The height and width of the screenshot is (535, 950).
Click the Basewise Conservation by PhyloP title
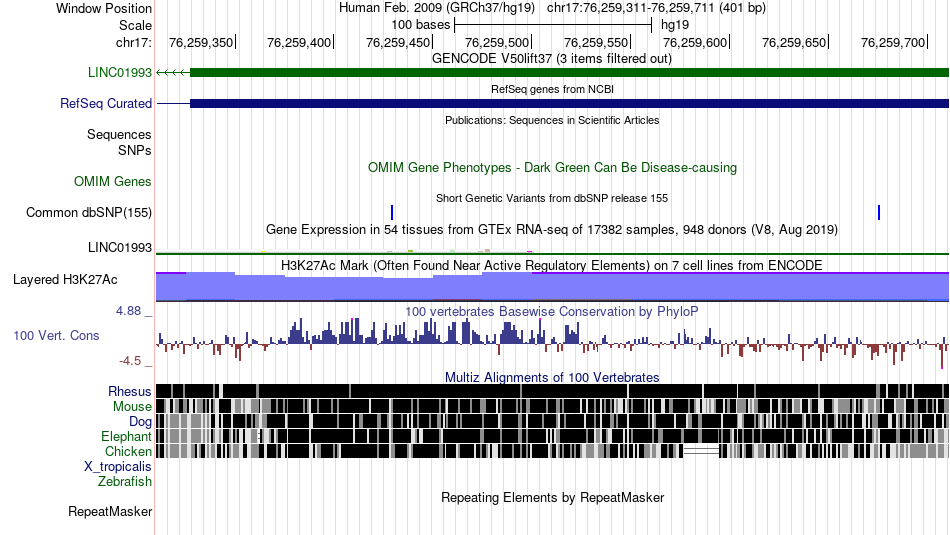[x=552, y=311]
